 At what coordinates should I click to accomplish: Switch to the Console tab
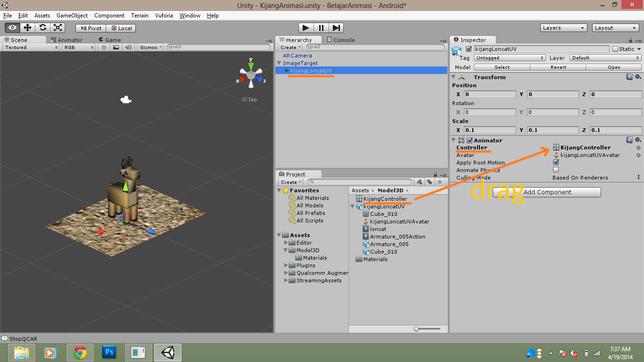340,40
